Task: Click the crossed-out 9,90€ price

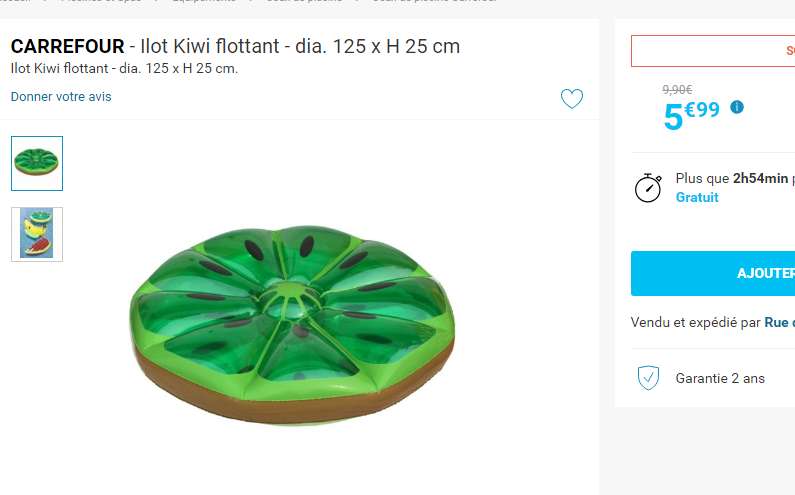Action: point(677,90)
